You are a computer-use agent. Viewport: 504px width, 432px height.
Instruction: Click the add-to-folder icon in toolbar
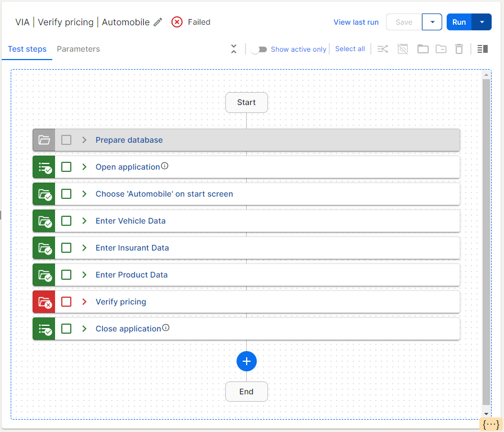click(x=423, y=49)
